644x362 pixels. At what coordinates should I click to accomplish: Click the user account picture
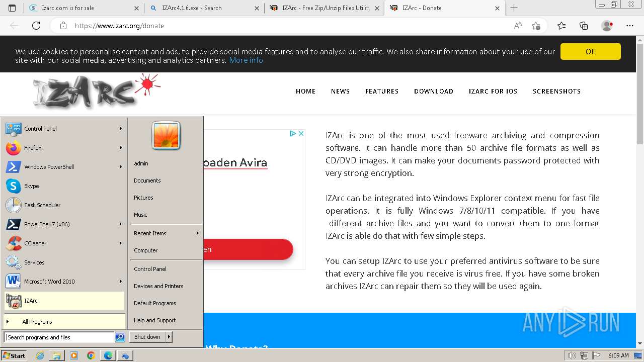[166, 136]
